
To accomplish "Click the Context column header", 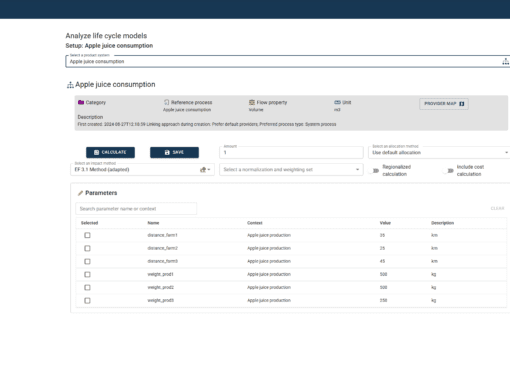I will point(255,223).
